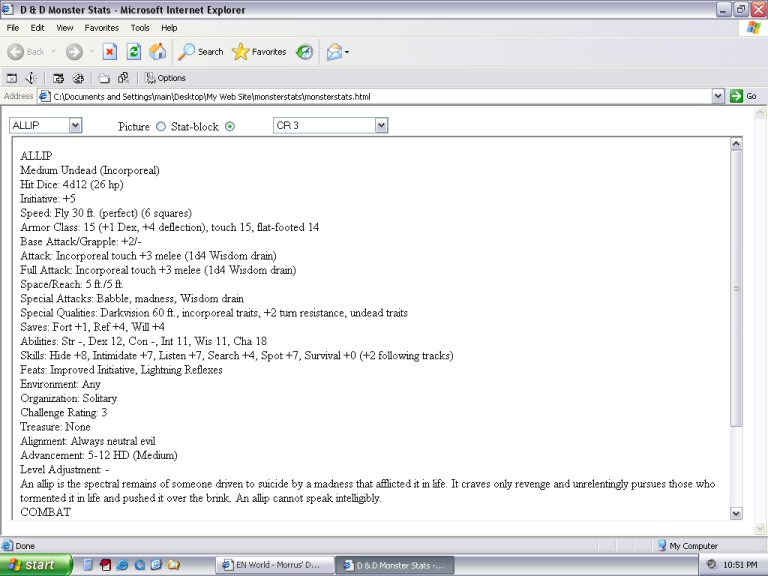
Task: Click the system tray icon beside clock
Action: [711, 565]
